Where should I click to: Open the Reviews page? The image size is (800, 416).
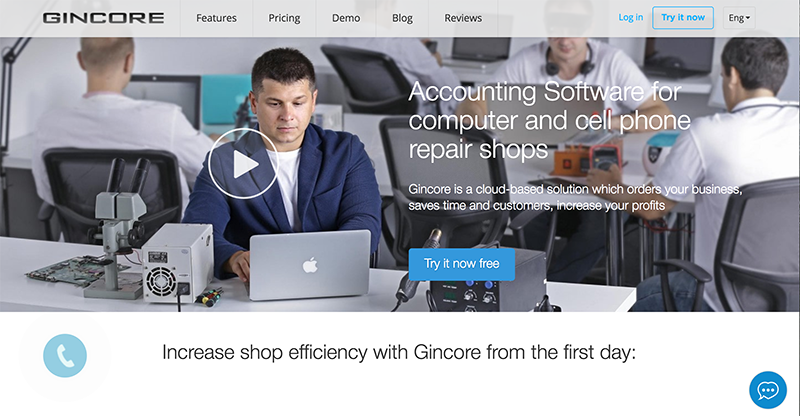(x=463, y=18)
